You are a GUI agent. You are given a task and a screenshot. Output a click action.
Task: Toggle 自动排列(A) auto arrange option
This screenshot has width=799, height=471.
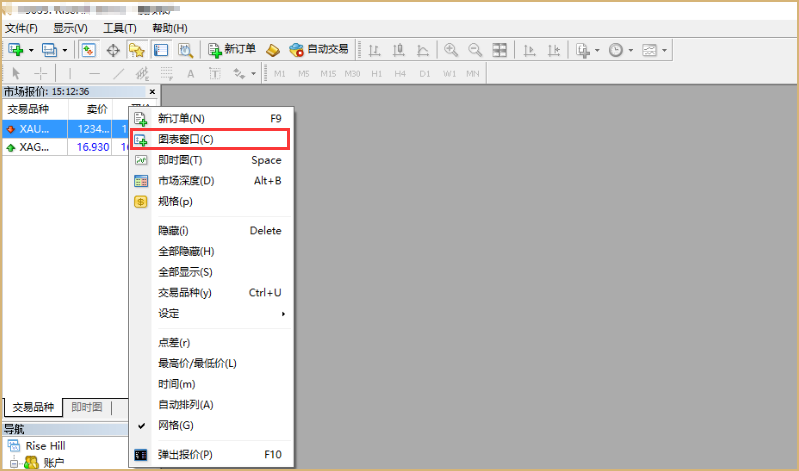pos(185,405)
